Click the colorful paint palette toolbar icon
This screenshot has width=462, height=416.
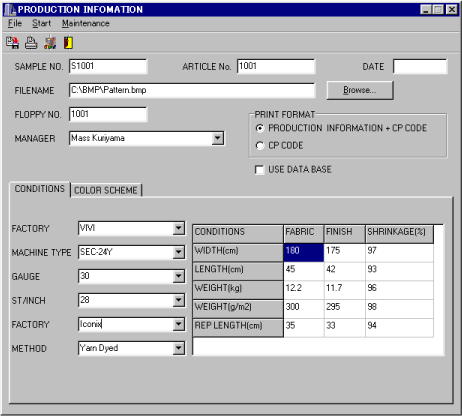tap(50, 43)
